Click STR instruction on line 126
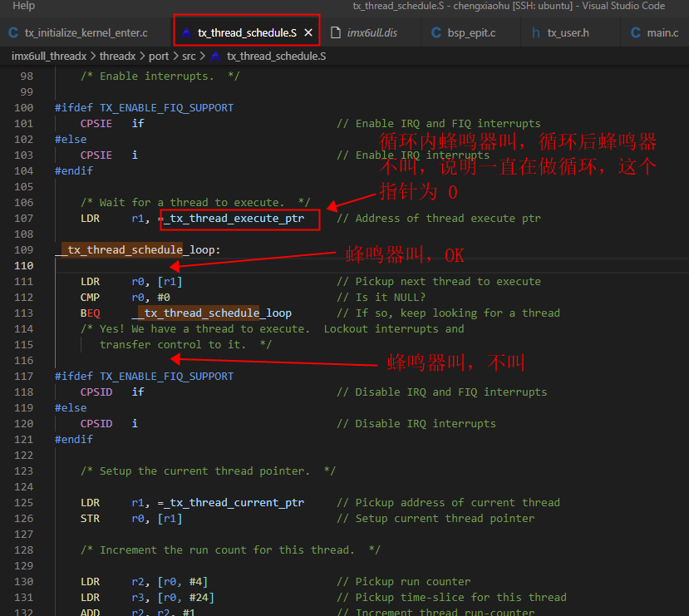Image resolution: width=689 pixels, height=616 pixels. tap(90, 519)
